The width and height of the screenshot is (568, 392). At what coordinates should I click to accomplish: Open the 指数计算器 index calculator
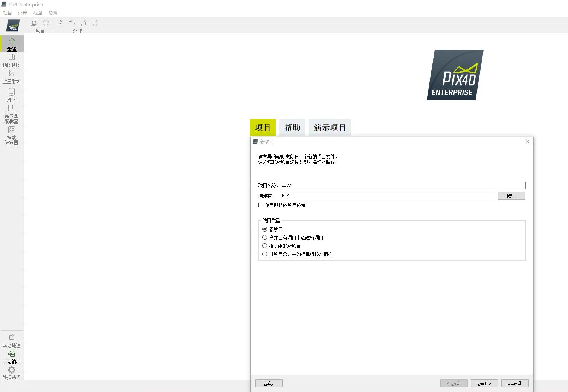point(12,135)
